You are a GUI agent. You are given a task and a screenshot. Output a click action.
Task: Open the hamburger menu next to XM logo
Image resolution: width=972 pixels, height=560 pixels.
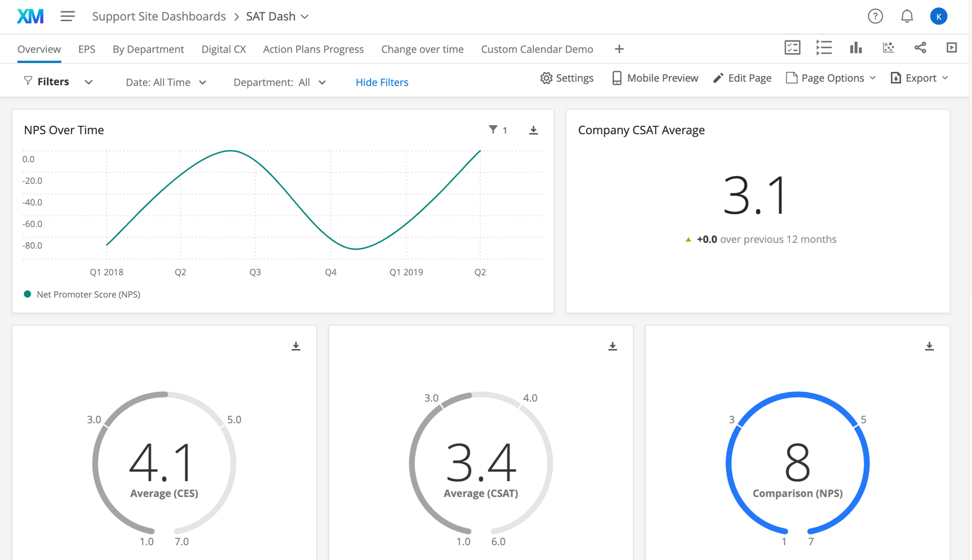pos(67,16)
